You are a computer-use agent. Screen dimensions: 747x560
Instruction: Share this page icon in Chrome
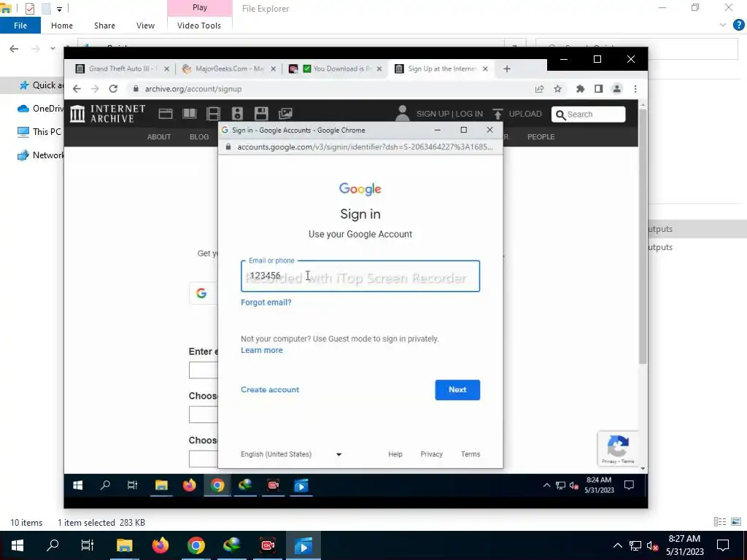click(x=539, y=88)
